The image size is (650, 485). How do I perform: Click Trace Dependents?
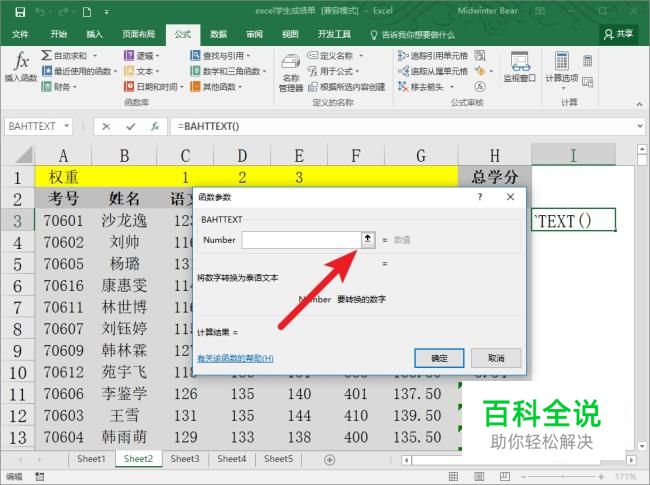[x=432, y=71]
